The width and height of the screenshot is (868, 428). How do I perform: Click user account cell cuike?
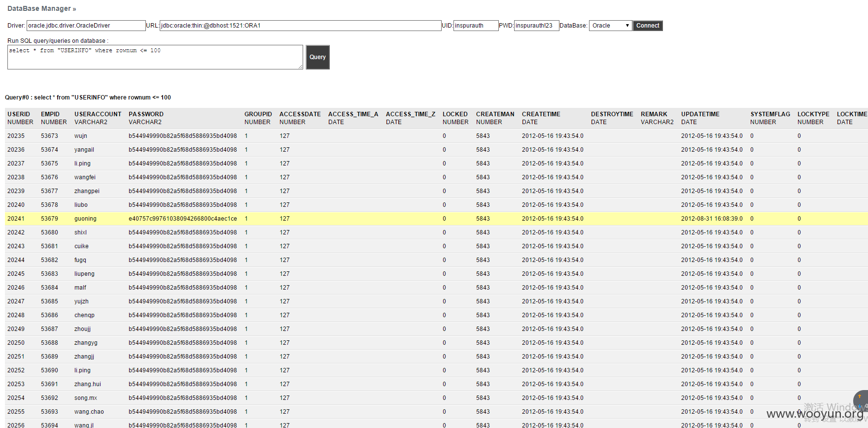tap(81, 246)
